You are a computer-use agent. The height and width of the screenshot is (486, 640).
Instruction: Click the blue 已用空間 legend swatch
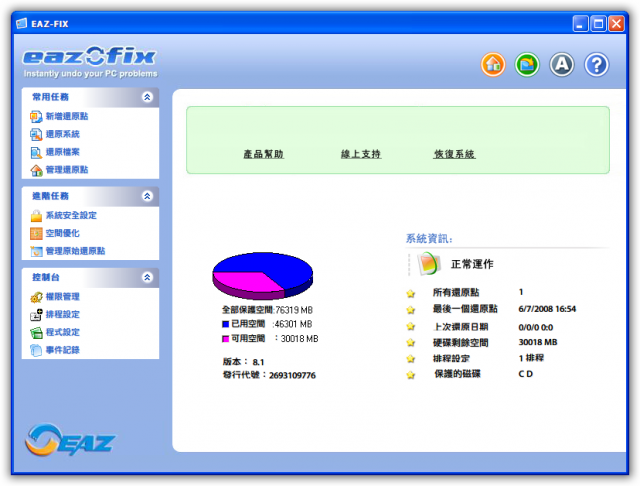225,324
